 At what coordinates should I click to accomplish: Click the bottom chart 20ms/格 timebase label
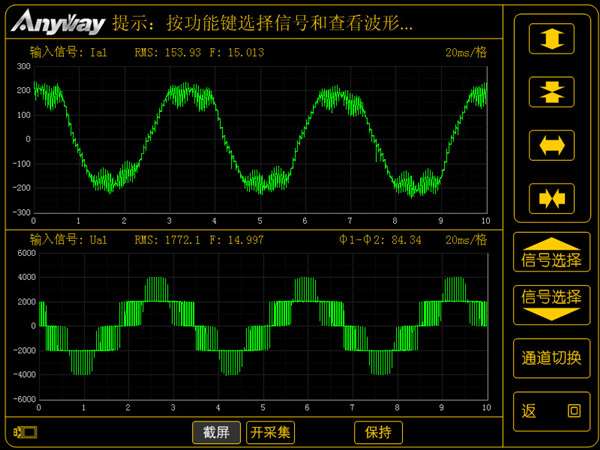pos(466,240)
